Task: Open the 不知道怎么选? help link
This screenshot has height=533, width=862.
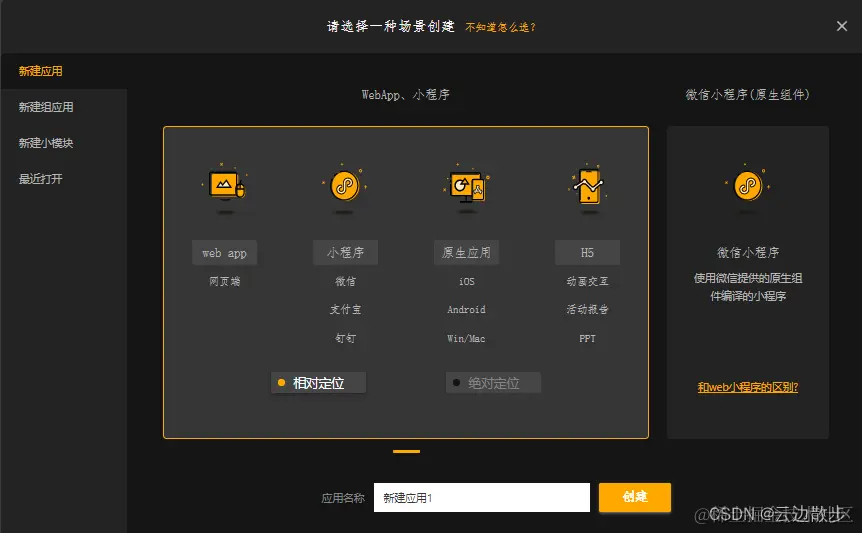Action: point(500,27)
